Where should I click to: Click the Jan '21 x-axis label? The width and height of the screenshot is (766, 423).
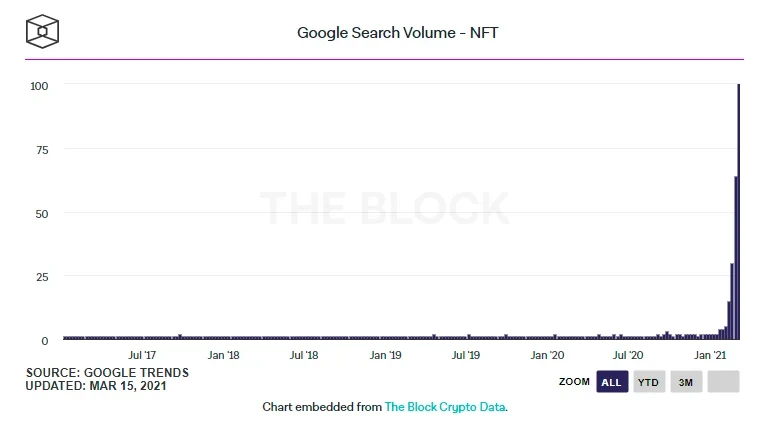coord(709,355)
